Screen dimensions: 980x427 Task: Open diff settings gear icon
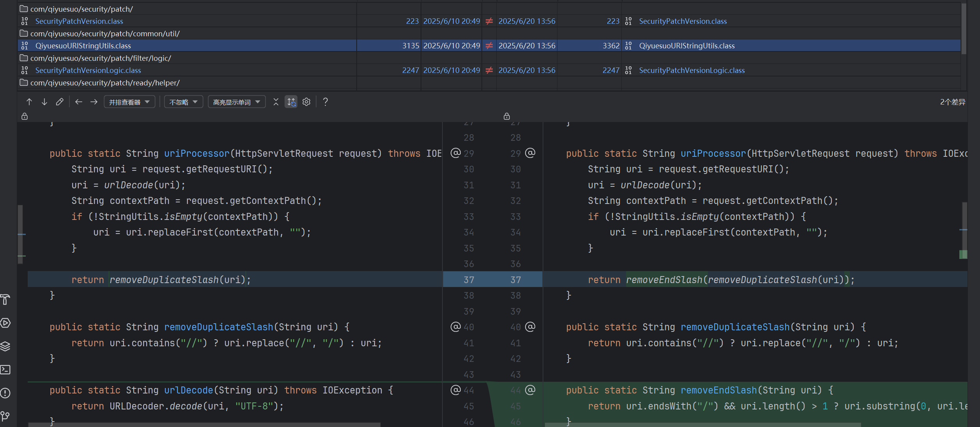click(x=306, y=102)
